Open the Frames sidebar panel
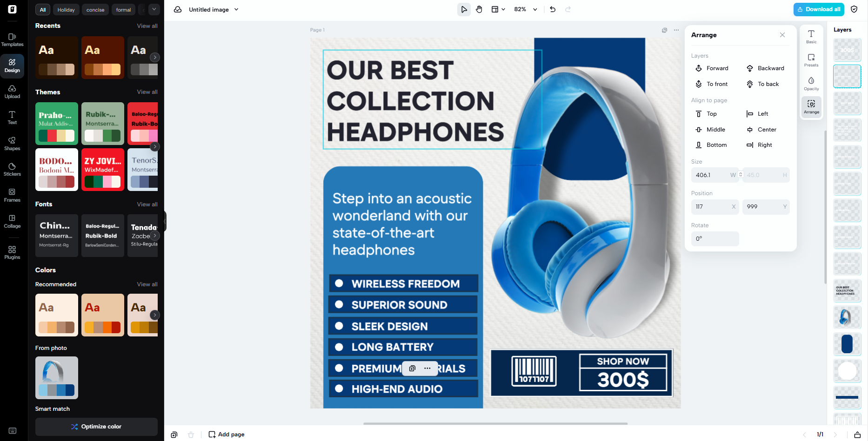This screenshot has height=441, width=868. click(12, 195)
